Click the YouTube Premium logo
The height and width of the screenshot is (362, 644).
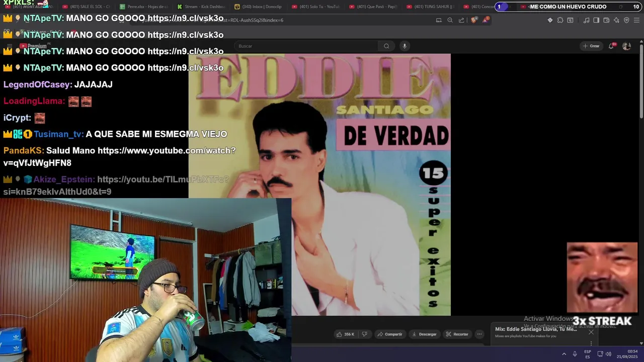(34, 46)
